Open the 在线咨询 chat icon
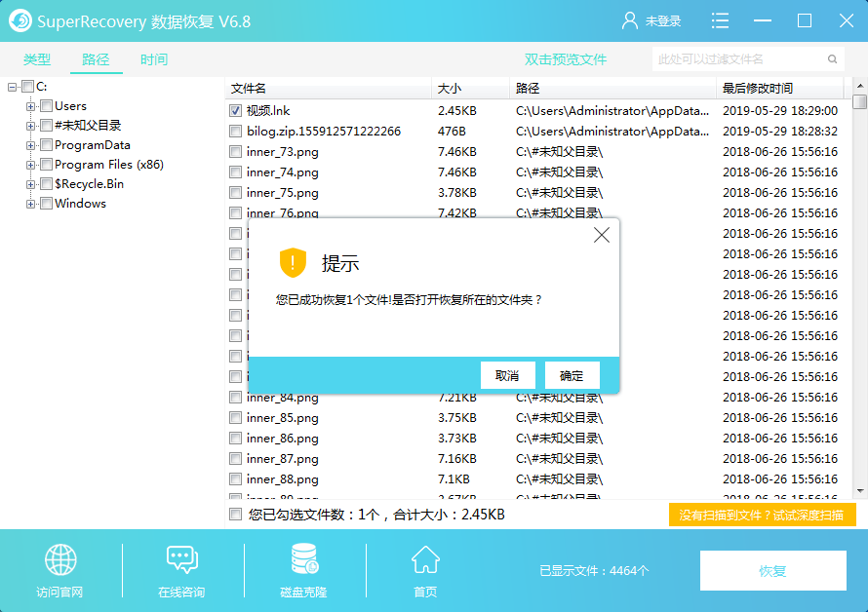 [181, 558]
